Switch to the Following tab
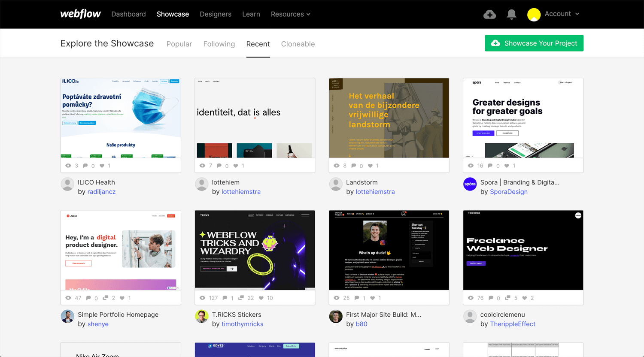The height and width of the screenshot is (357, 644). [x=219, y=44]
